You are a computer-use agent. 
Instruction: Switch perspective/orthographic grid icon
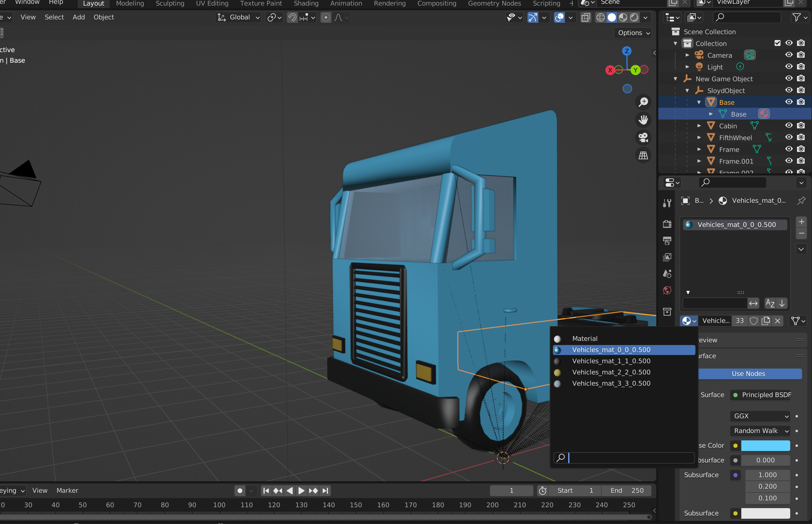click(x=643, y=155)
